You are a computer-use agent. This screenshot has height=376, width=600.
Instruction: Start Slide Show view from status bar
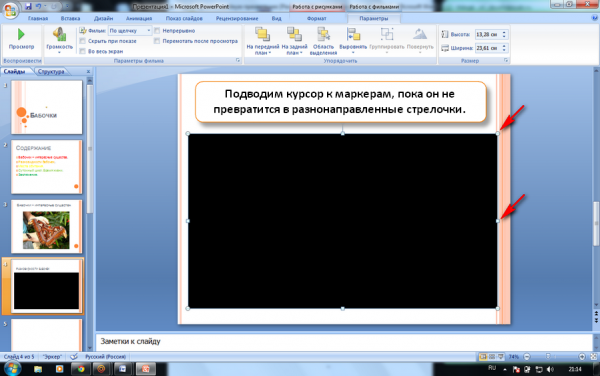[501, 357]
